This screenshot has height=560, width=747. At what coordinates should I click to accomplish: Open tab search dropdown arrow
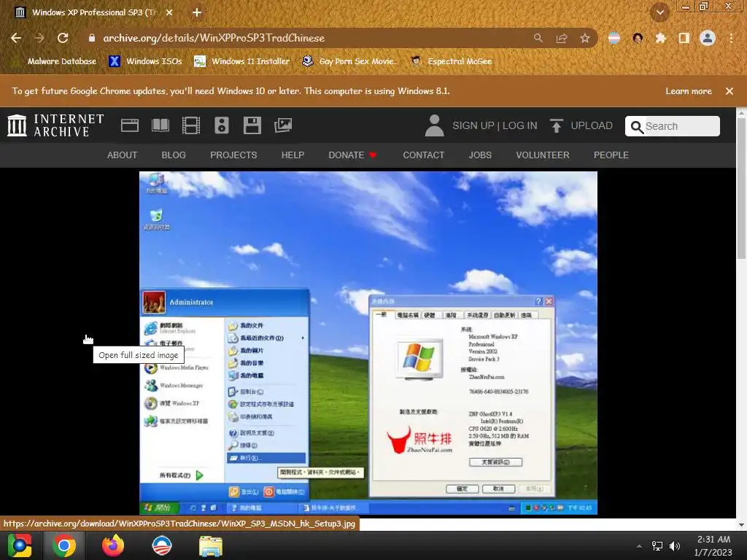(x=660, y=12)
